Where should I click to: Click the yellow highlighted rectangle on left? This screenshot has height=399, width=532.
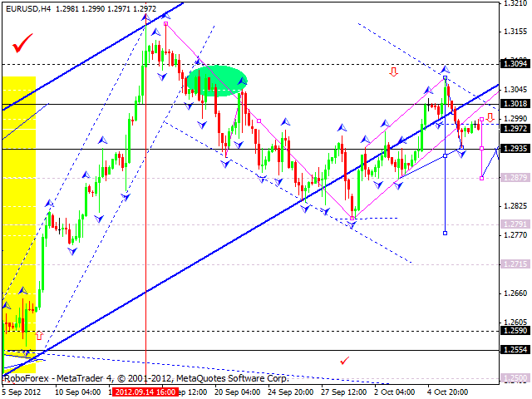pos(18,208)
